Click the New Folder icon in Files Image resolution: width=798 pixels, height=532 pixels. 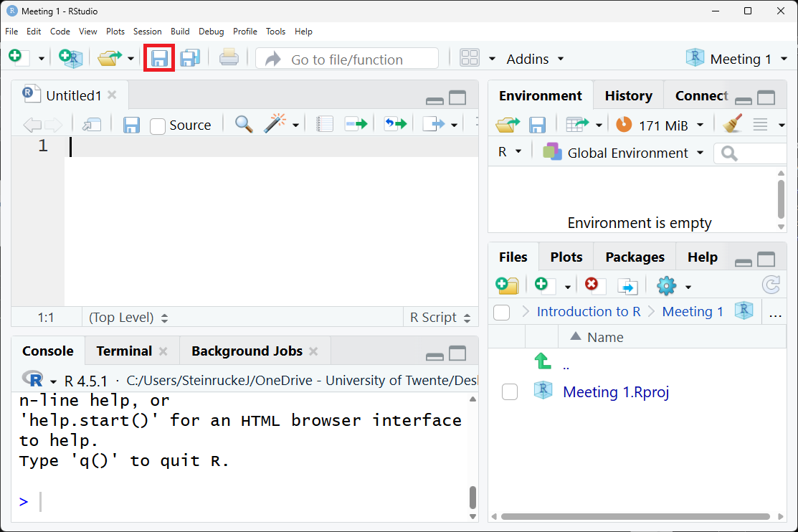[507, 286]
